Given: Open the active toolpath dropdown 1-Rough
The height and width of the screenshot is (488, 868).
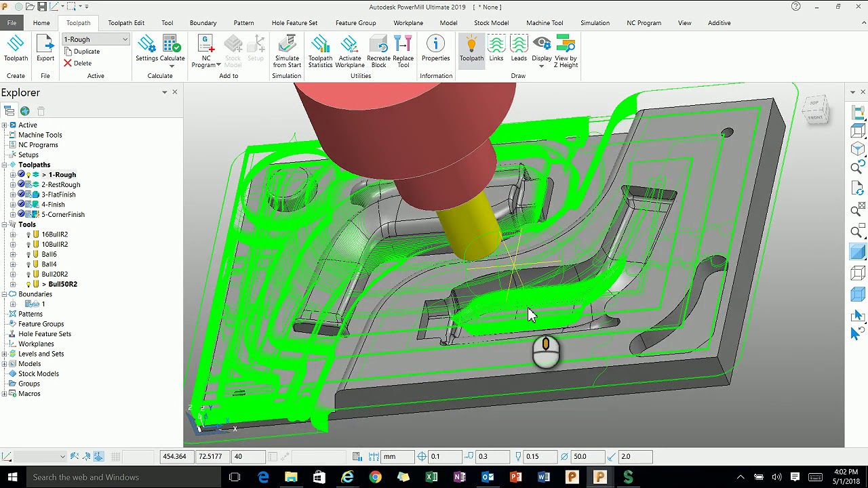Looking at the screenshot, I should [96, 39].
